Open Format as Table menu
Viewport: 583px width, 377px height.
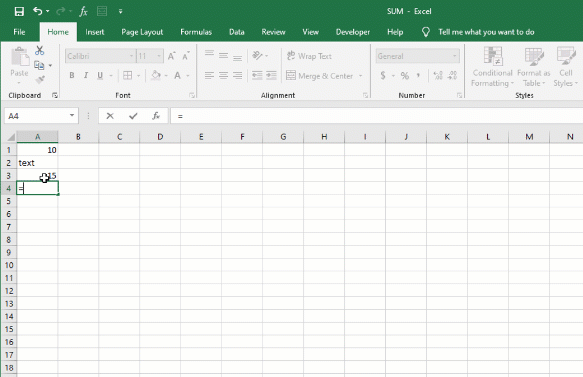(534, 67)
